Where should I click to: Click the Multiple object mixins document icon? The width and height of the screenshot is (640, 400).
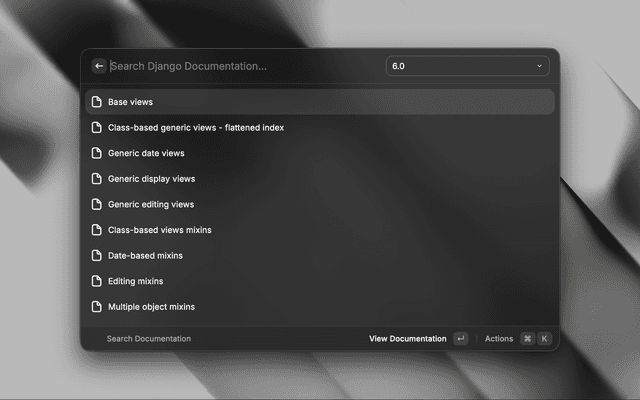(x=97, y=307)
